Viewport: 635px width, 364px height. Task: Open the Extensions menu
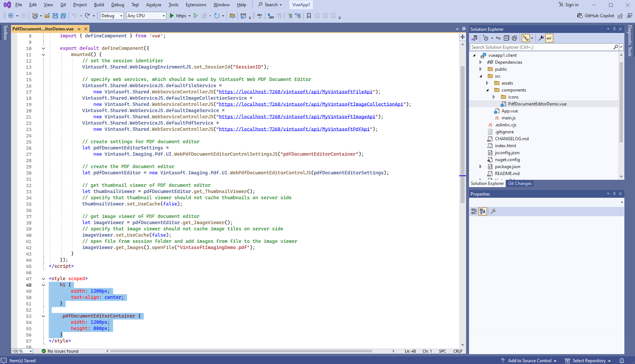pos(196,5)
